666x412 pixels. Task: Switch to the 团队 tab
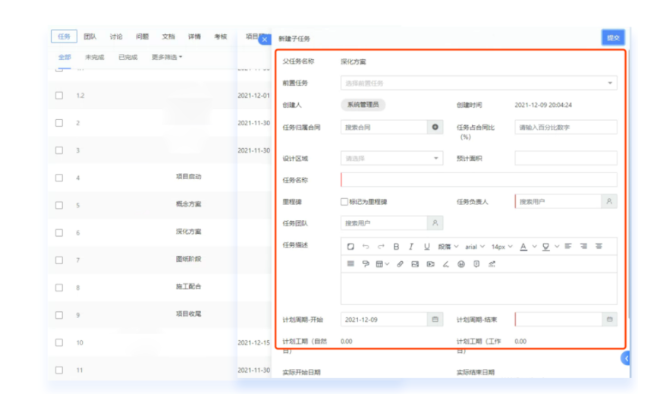(x=90, y=36)
